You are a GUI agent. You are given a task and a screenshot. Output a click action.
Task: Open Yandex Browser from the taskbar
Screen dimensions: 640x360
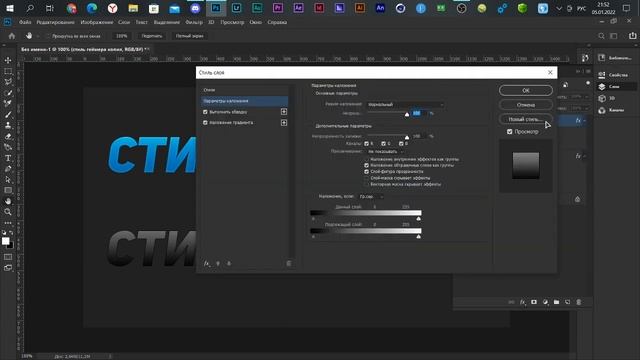point(113,8)
